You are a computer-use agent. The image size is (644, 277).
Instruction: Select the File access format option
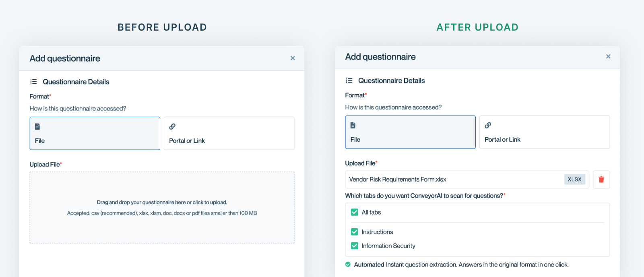pyautogui.click(x=95, y=133)
